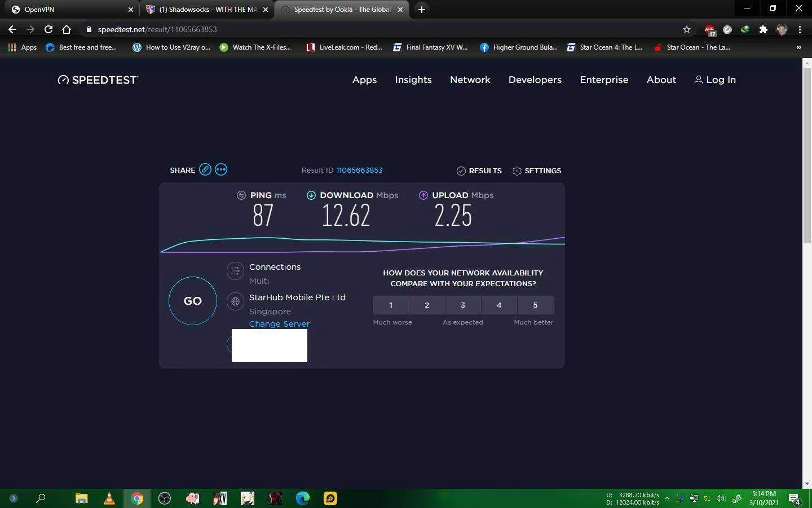Reload the current page
Screen dimensions: 812x508
[x=48, y=29]
